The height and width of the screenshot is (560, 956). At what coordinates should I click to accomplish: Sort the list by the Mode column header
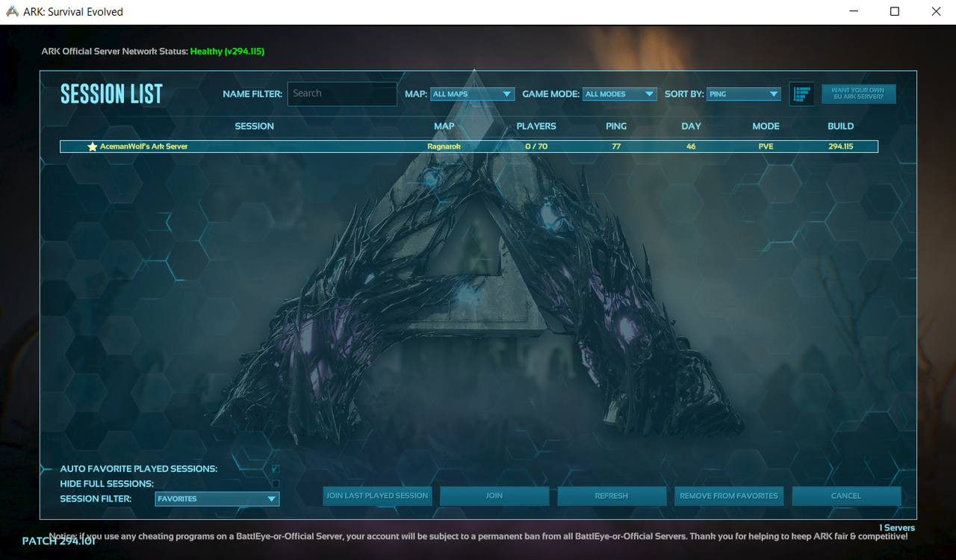coord(766,126)
